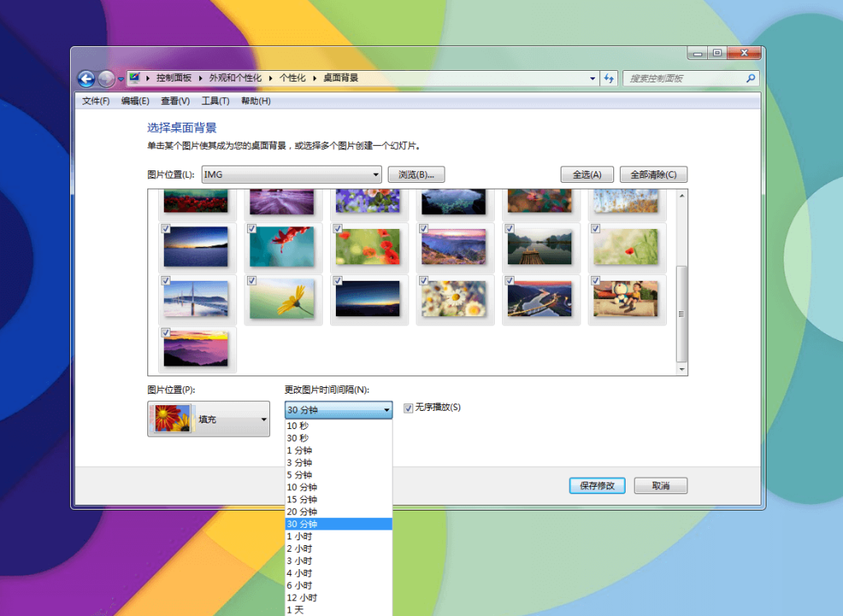Screen dimensions: 843x616
Task: Go to 个性化 breadcrumb item
Action: [x=292, y=78]
